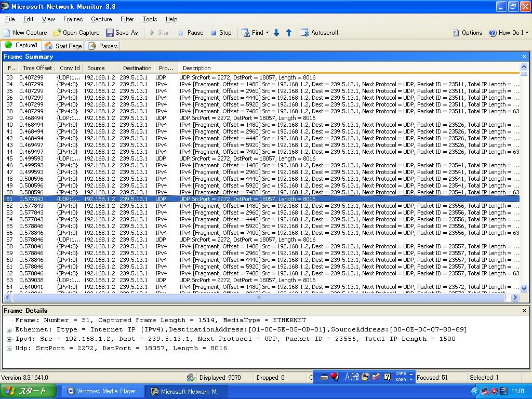Select frame 52 IPv4 fragment row
Image resolution: width=532 pixels, height=399 pixels.
click(261, 206)
